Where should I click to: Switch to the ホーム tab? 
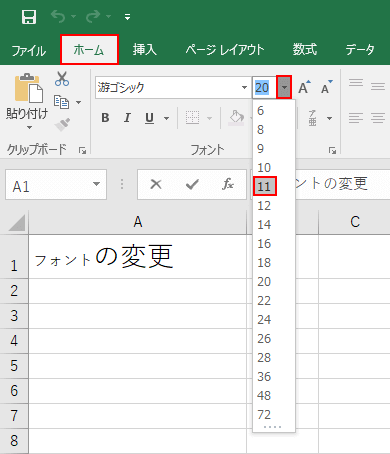89,49
